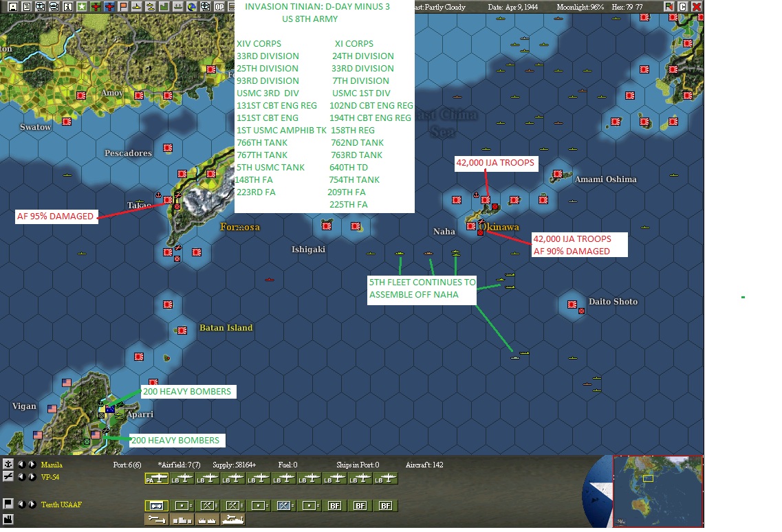
Task: Click the Japanese base at Daito Shoto
Action: point(572,304)
